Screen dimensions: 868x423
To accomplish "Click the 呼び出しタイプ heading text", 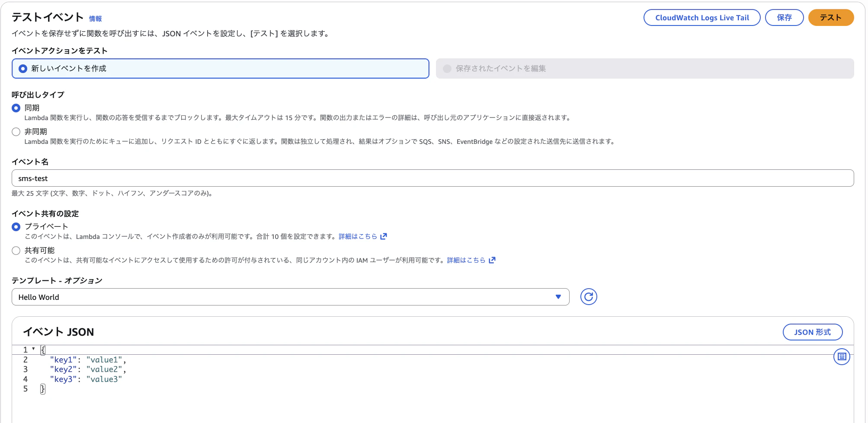I will click(x=38, y=95).
